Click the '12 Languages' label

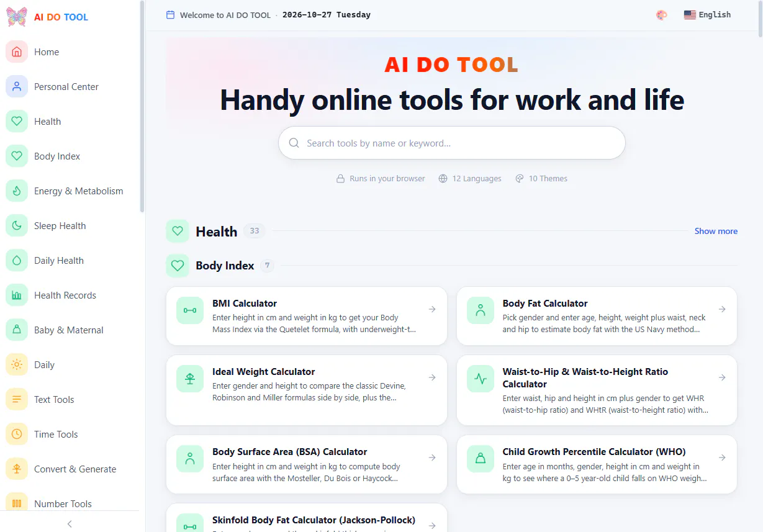pos(477,179)
